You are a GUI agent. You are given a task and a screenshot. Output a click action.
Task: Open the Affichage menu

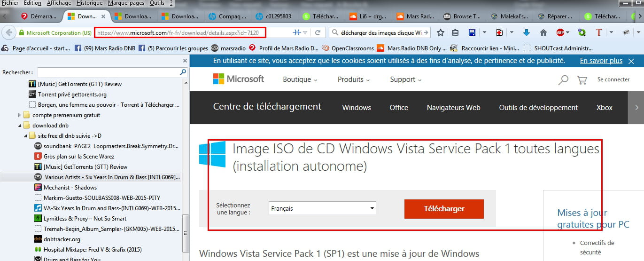tap(59, 3)
